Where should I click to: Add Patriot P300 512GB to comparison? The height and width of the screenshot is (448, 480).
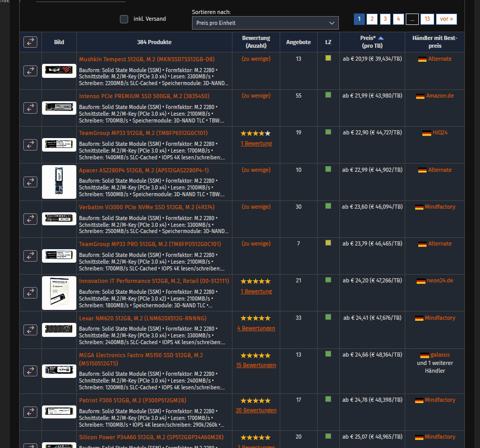30,412
